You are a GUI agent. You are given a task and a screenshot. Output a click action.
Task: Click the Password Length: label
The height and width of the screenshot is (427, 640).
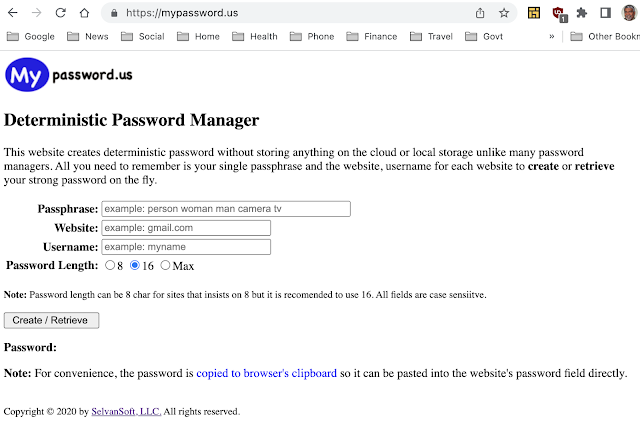pyautogui.click(x=52, y=265)
